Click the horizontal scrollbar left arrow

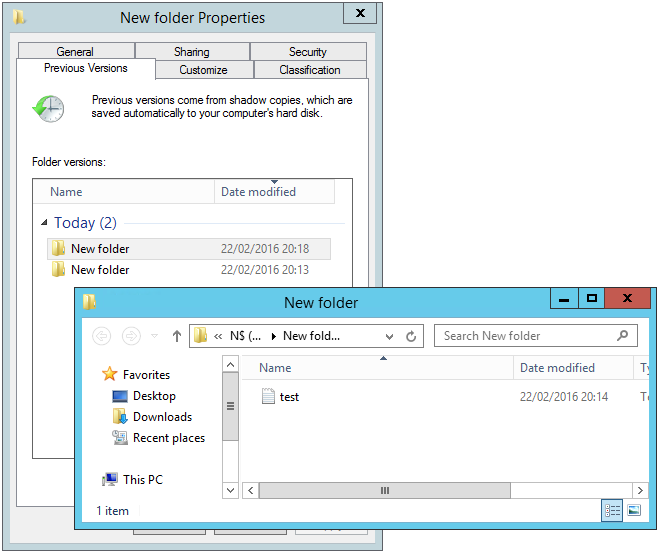coord(251,490)
